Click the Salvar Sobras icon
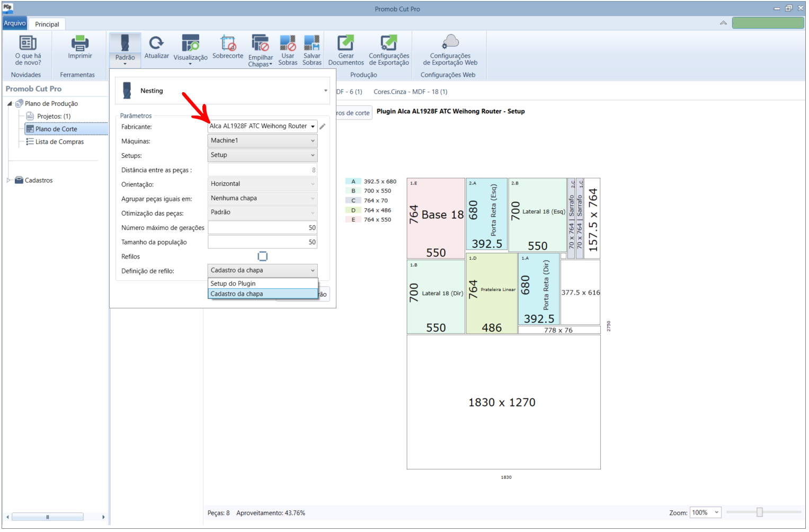This screenshot has height=532, width=809. (x=312, y=43)
